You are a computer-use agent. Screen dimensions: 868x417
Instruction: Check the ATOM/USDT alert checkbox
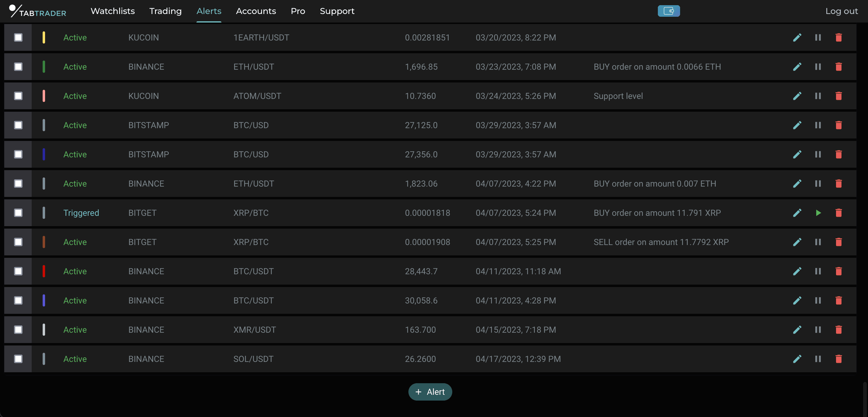coord(18,96)
